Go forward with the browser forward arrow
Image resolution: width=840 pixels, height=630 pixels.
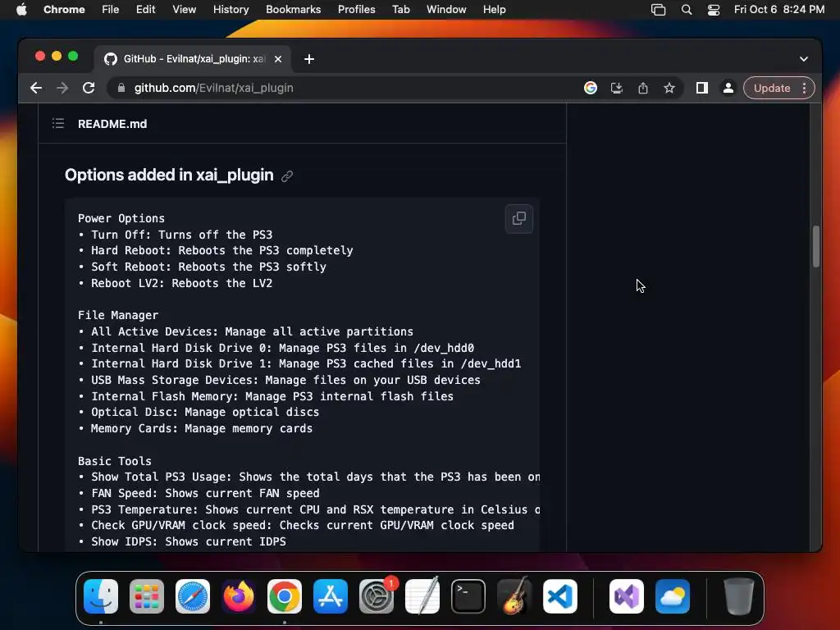[62, 88]
